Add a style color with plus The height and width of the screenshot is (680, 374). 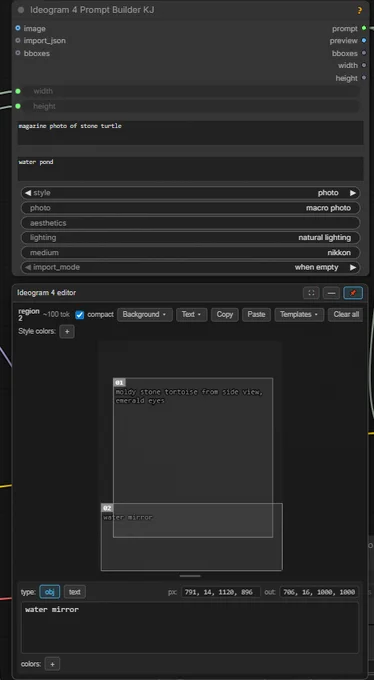pos(67,332)
